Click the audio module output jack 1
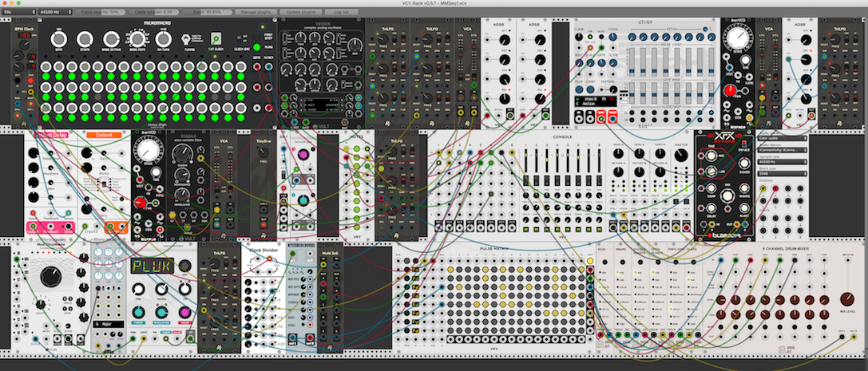Image resolution: width=868 pixels, height=371 pixels. (x=763, y=188)
